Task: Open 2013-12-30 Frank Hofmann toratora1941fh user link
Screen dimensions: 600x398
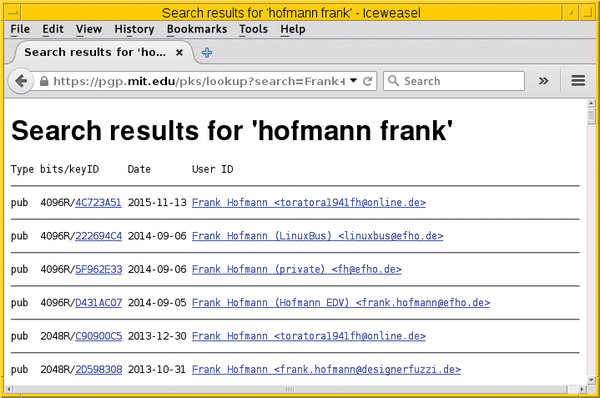Action: tap(309, 336)
